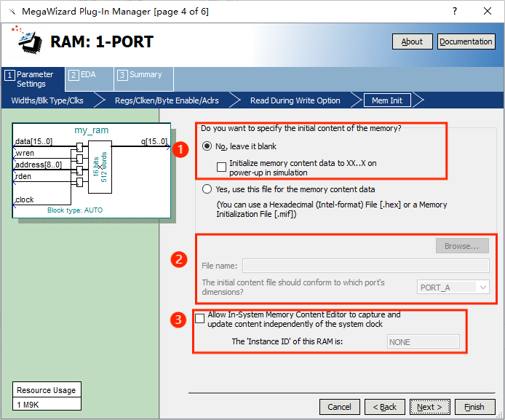Select the Mem Init step
Viewport: 505px width, 420px height.
tap(387, 100)
